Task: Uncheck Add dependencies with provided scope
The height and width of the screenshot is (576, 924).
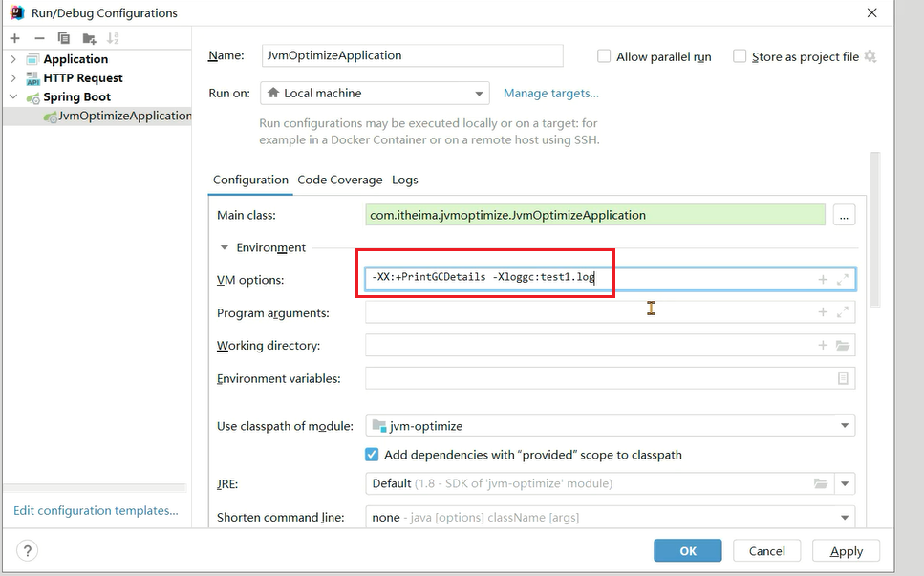Action: pyautogui.click(x=373, y=455)
